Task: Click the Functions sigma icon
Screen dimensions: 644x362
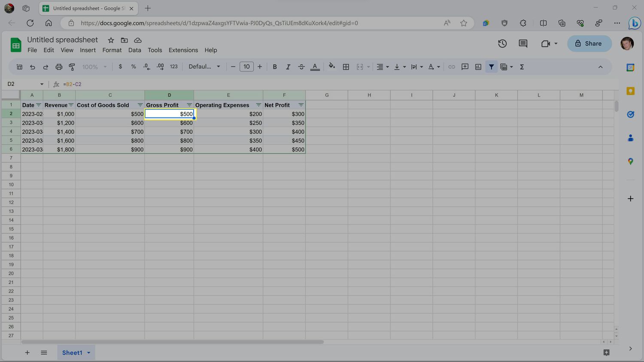Action: (x=522, y=67)
